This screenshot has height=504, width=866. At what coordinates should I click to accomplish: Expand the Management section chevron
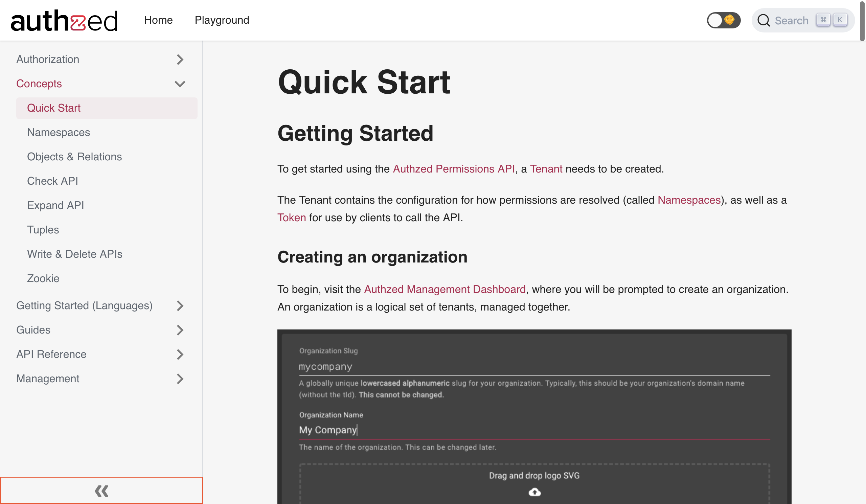tap(180, 379)
